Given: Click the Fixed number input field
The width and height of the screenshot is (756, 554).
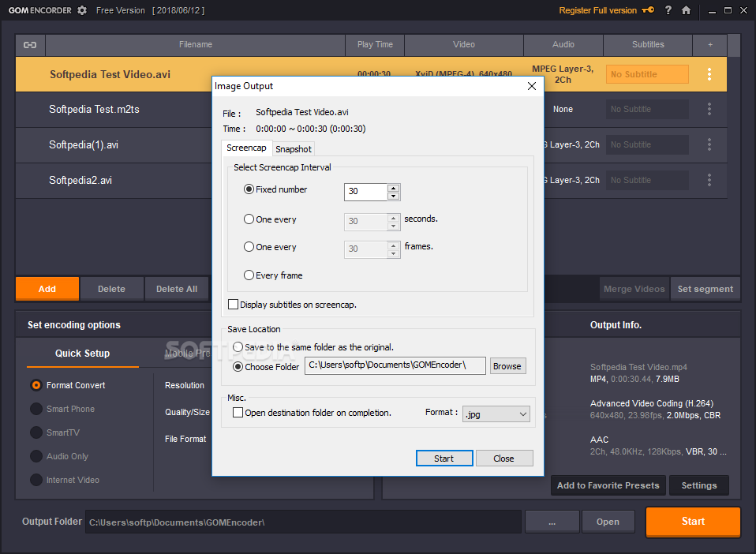Looking at the screenshot, I should (x=366, y=192).
